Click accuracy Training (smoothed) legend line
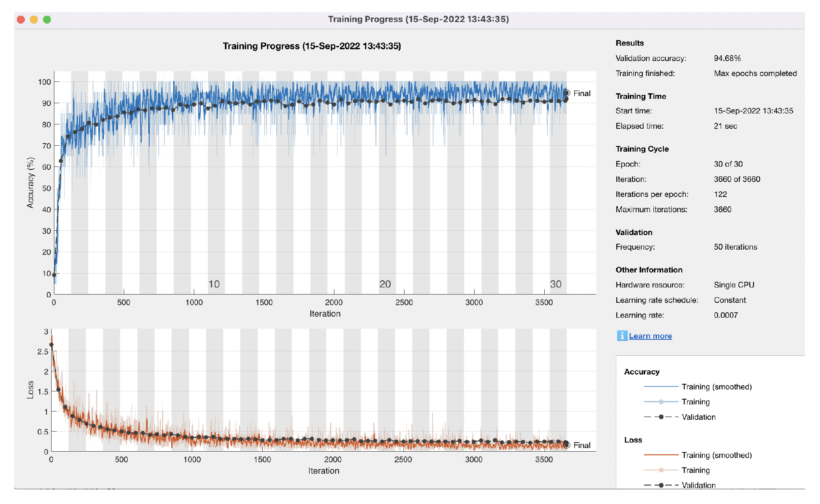This screenshot has height=504, width=820. pos(661,387)
